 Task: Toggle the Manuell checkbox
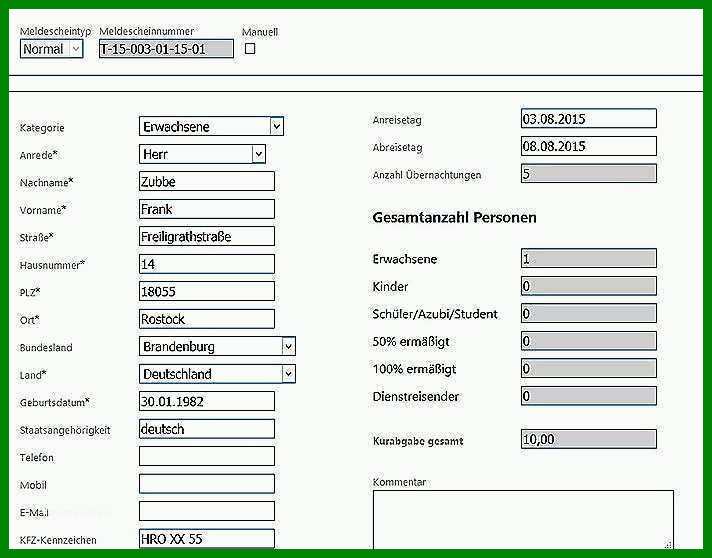(250, 49)
